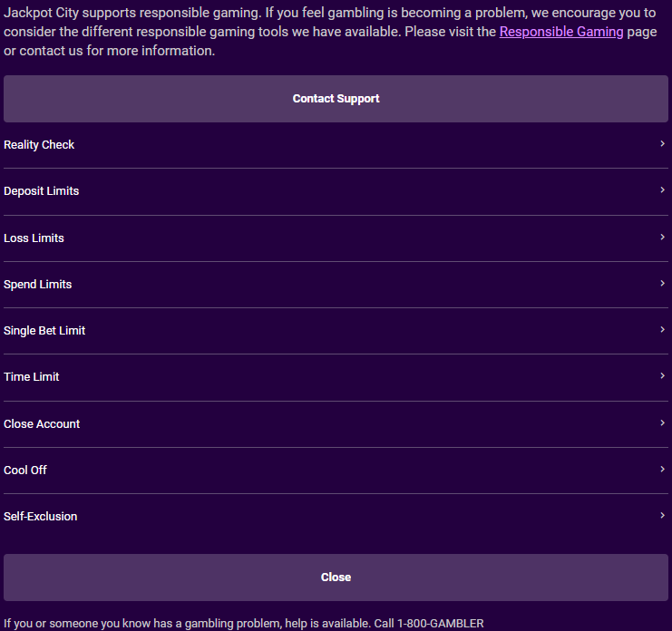The height and width of the screenshot is (631, 672).
Task: Expand the Spend Limits row
Action: [336, 285]
